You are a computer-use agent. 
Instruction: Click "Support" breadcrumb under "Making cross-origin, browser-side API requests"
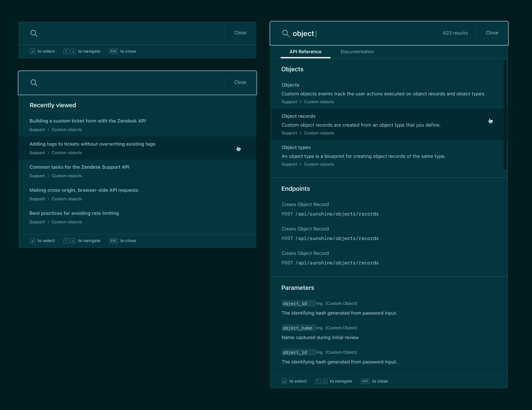click(x=37, y=199)
